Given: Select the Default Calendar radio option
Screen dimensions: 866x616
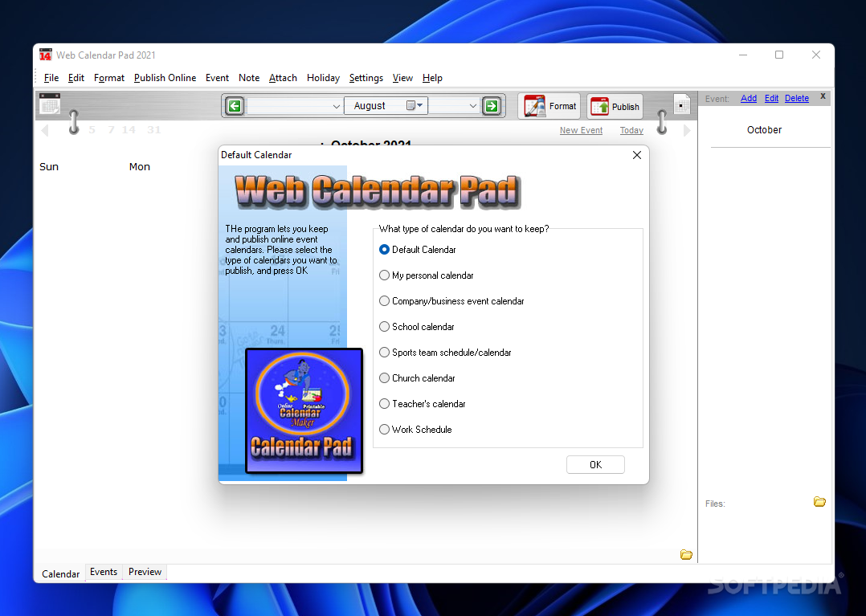Looking at the screenshot, I should [418, 250].
